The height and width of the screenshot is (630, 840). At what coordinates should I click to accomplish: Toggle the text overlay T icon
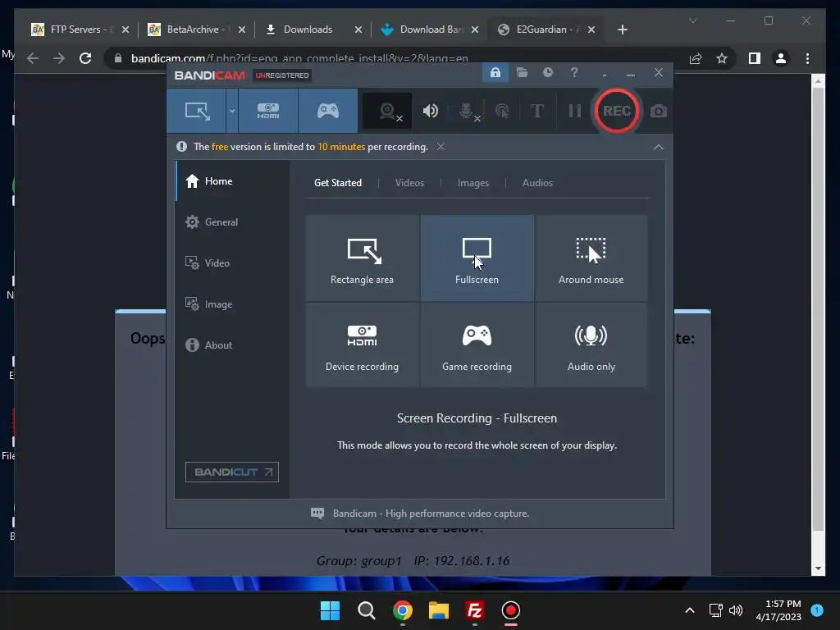click(x=536, y=111)
